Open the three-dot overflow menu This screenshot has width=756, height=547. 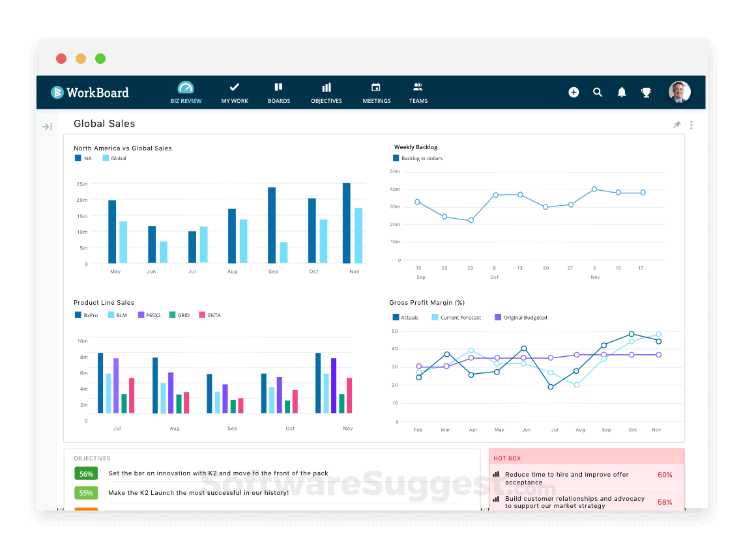(x=691, y=124)
